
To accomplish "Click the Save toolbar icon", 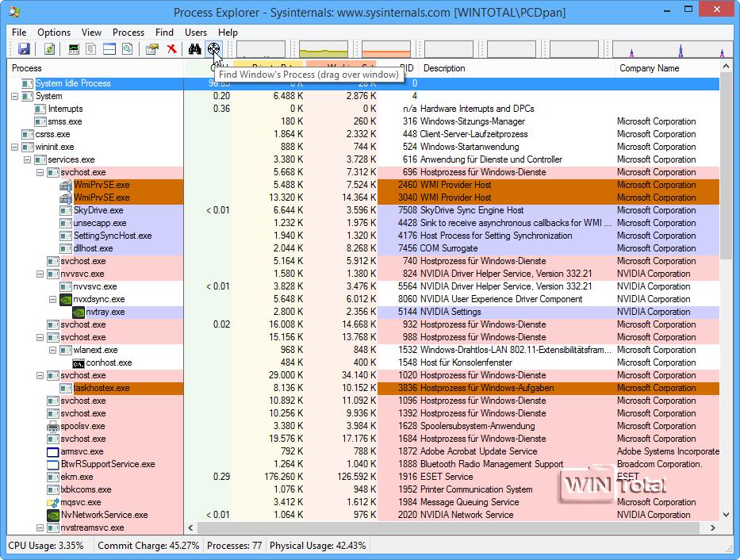I will tap(24, 49).
